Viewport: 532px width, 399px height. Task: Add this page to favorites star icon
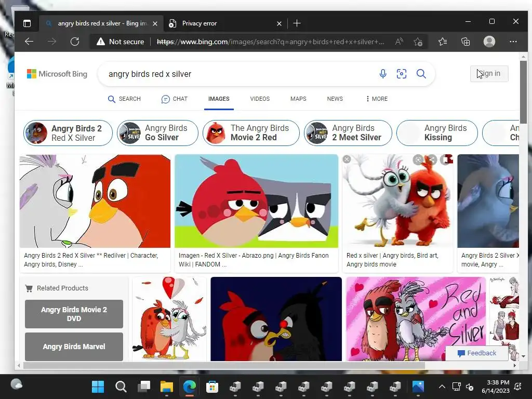[x=418, y=42]
